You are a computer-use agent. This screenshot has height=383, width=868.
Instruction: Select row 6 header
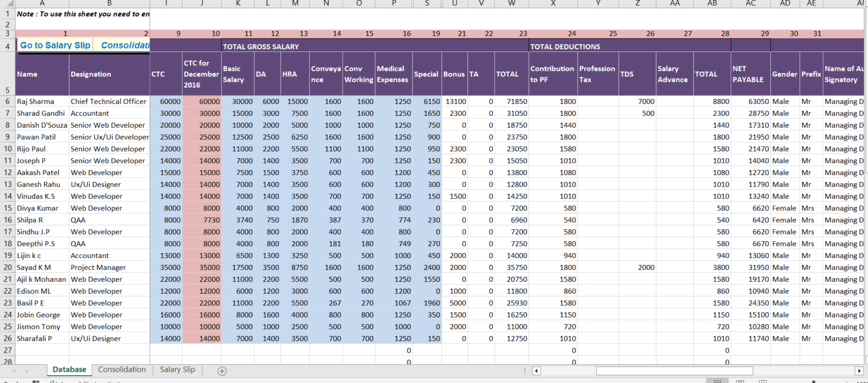(x=7, y=102)
